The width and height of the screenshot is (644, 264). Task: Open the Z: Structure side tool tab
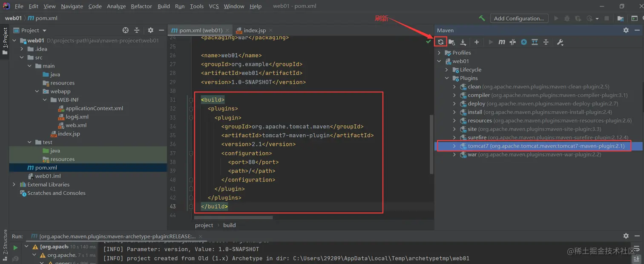(x=5, y=246)
